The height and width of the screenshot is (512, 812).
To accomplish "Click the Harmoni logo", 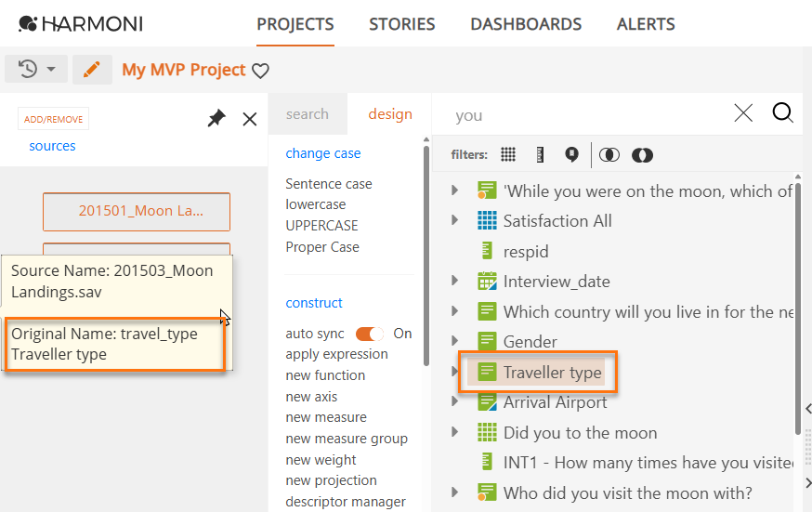I will point(80,24).
